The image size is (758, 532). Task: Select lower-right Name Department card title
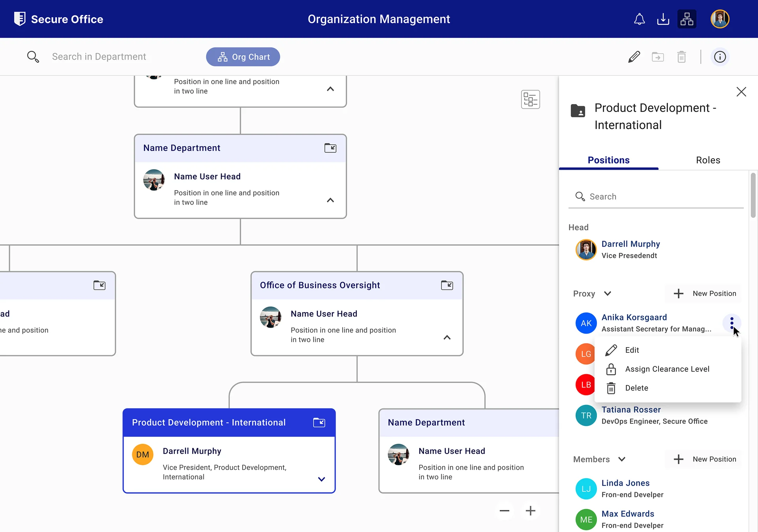426,423
